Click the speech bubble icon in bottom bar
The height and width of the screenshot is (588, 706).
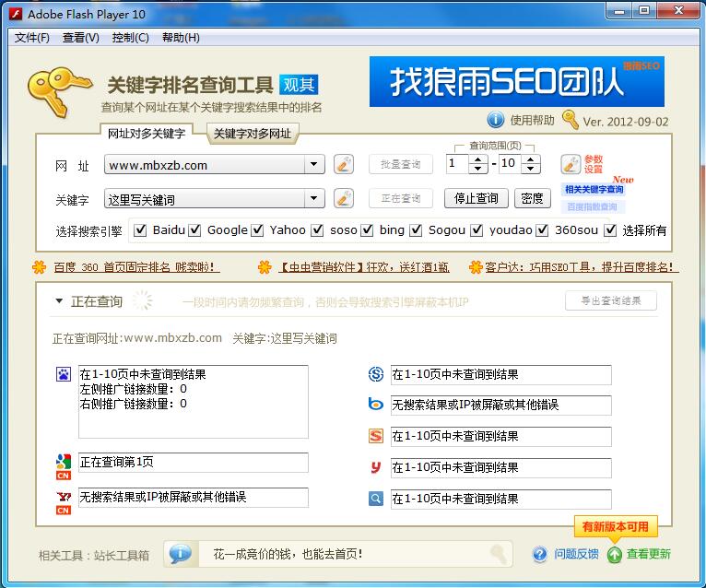tap(181, 554)
